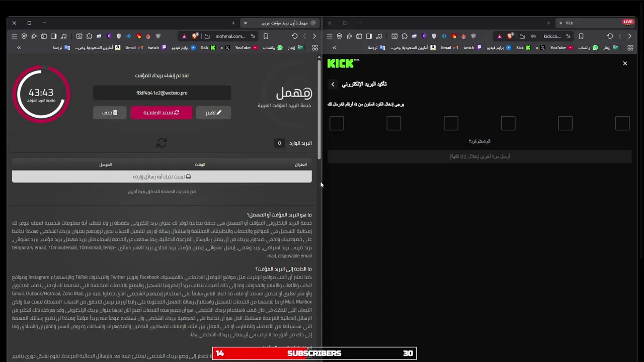The width and height of the screenshot is (644, 362).
Task: Click the temporary email address field
Action: 162,93
